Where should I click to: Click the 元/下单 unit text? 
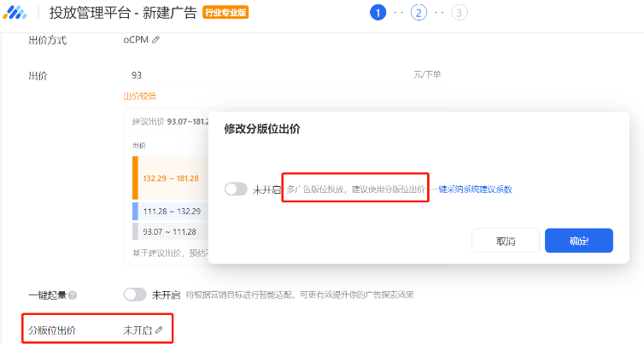coord(427,75)
